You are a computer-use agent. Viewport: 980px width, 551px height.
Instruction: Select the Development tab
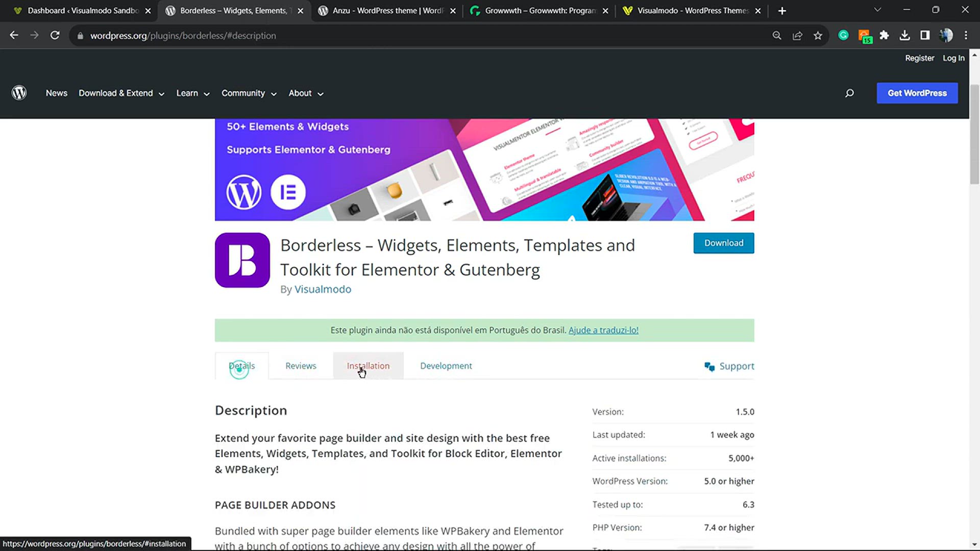click(x=446, y=366)
